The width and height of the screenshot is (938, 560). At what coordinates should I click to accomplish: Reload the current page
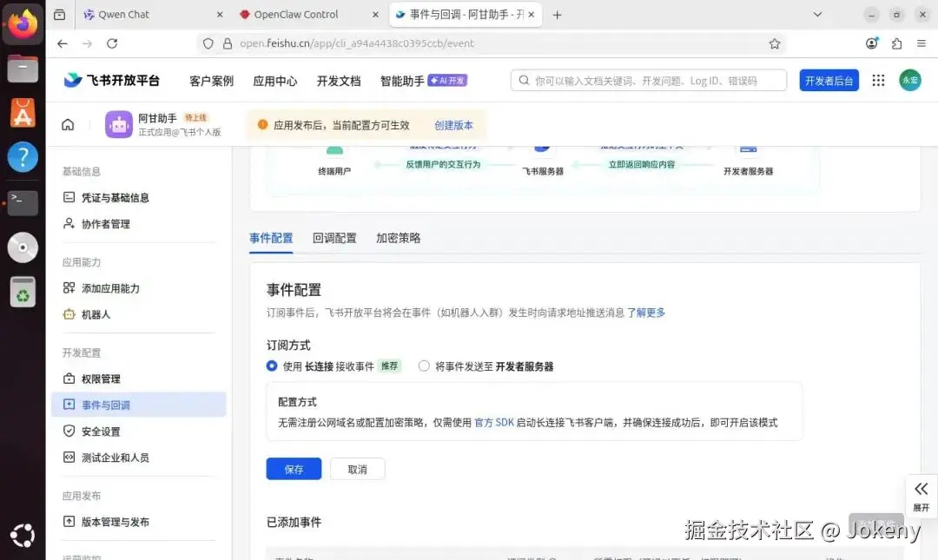click(112, 43)
